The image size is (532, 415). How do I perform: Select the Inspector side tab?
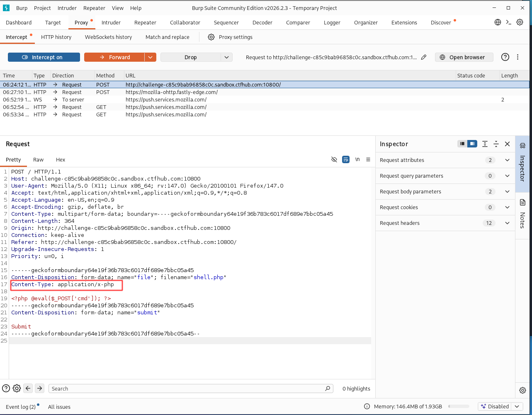pos(522,163)
